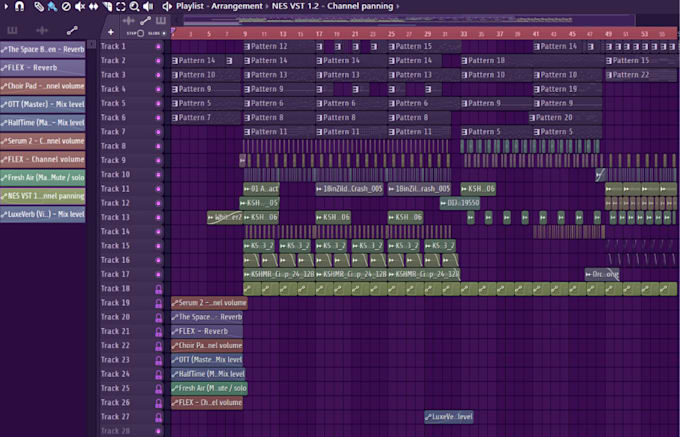Click bar 17 on the timeline ruler

(x=319, y=34)
